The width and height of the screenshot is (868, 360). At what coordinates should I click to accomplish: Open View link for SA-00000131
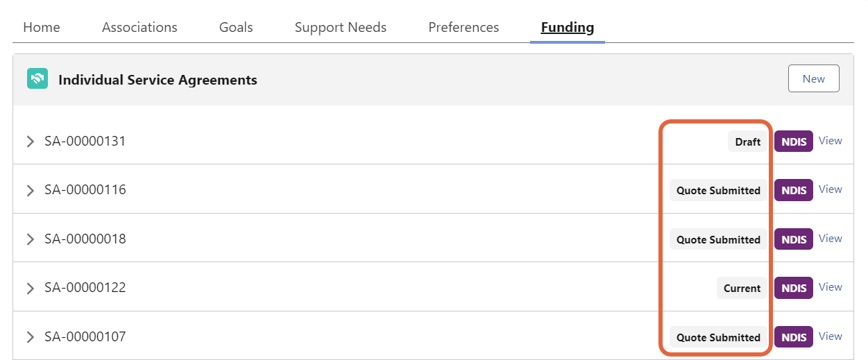click(830, 141)
